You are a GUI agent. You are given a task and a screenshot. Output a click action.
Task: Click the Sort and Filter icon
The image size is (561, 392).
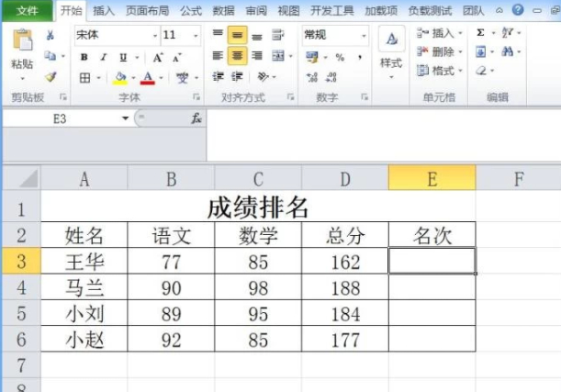click(x=508, y=33)
